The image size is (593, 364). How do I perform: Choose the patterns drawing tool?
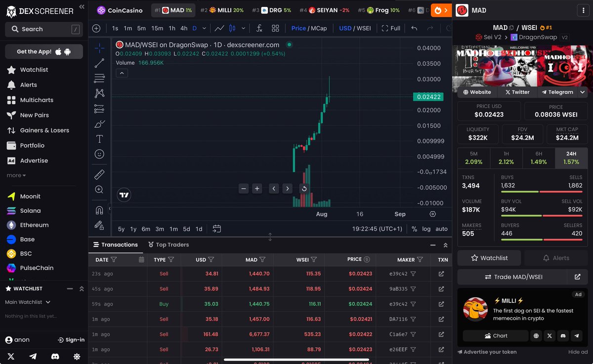pyautogui.click(x=99, y=93)
